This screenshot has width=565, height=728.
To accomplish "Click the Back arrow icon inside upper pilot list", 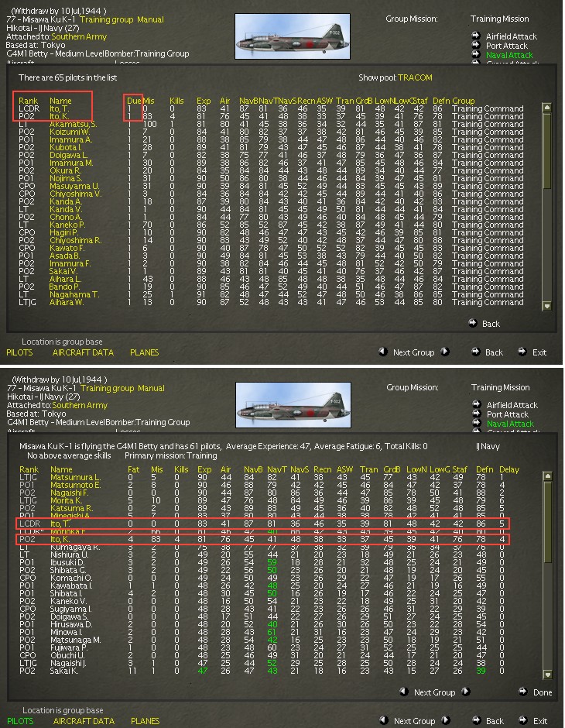I will (x=472, y=323).
